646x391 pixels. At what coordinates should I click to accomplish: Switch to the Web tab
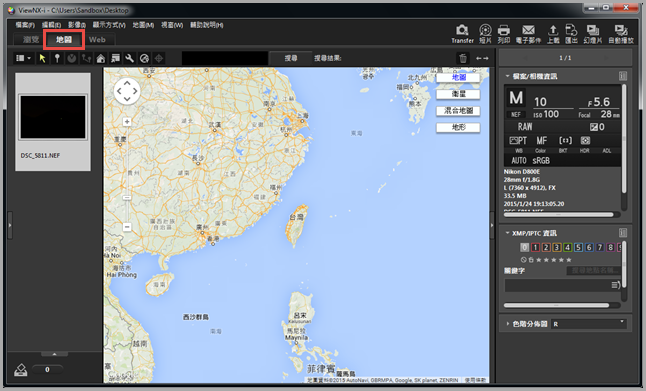point(97,40)
